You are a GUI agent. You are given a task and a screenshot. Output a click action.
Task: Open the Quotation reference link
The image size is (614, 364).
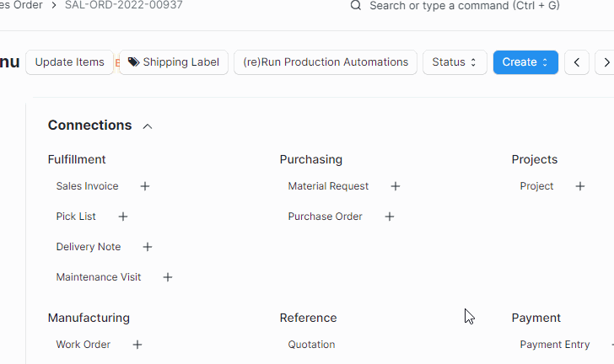pos(311,345)
